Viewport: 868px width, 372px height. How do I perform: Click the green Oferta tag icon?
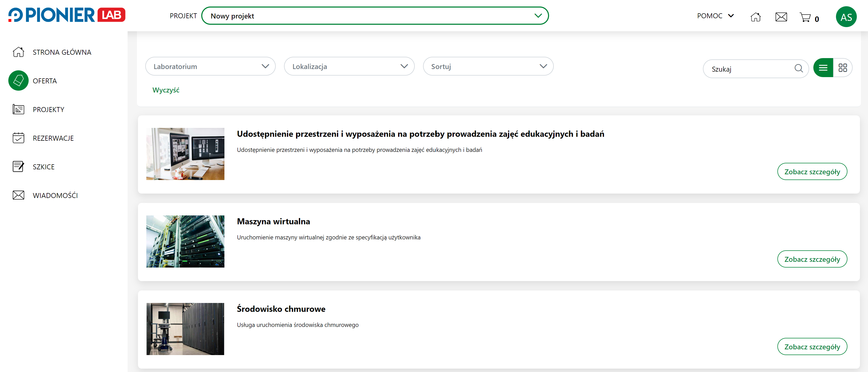tap(18, 80)
